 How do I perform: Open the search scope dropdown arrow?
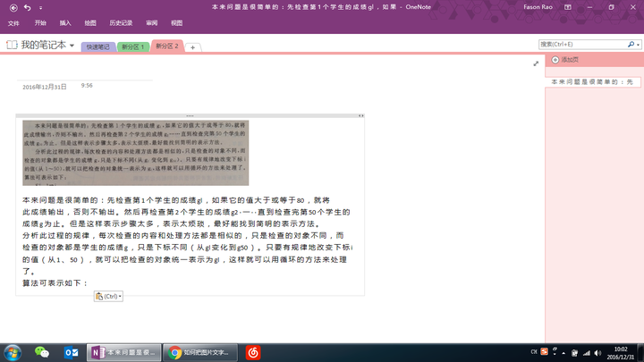[x=639, y=45]
